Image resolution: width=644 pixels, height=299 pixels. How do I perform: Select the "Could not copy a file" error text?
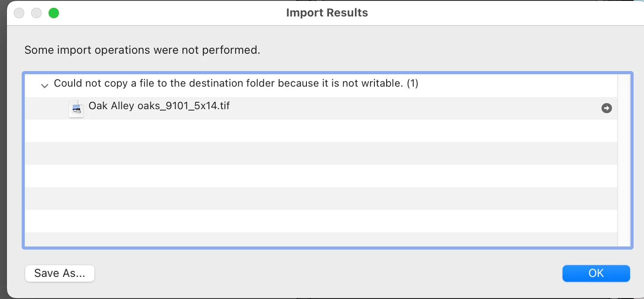[236, 83]
